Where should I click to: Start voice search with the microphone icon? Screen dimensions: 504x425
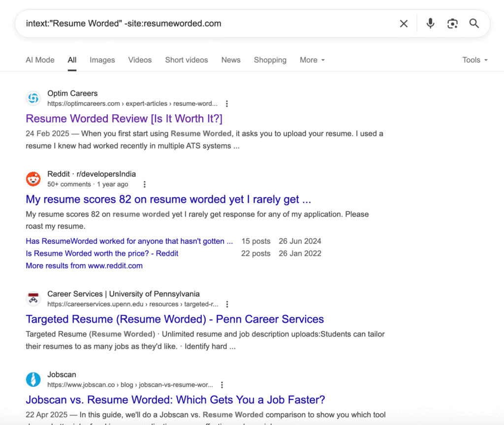tap(430, 24)
